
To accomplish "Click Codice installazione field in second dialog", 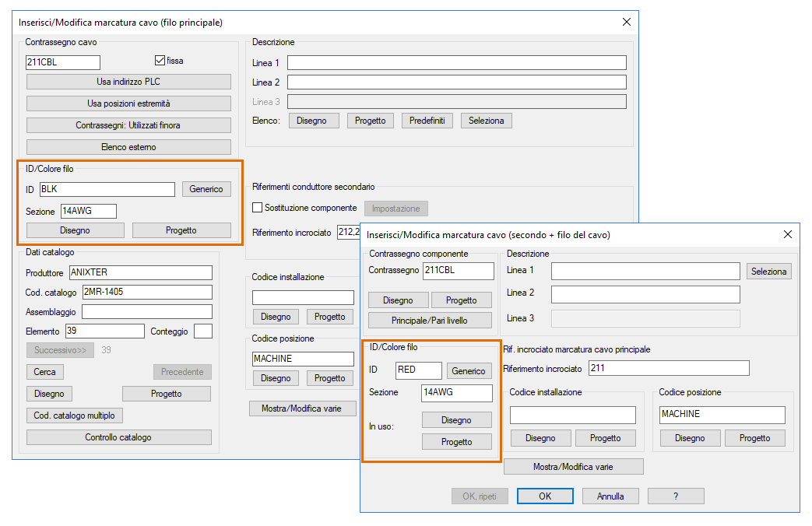I will coord(573,415).
